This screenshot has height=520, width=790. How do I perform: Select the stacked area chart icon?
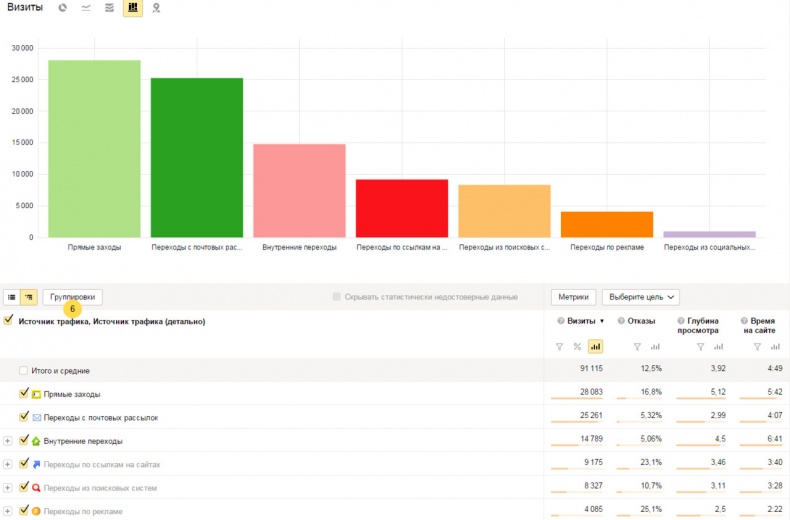[109, 8]
